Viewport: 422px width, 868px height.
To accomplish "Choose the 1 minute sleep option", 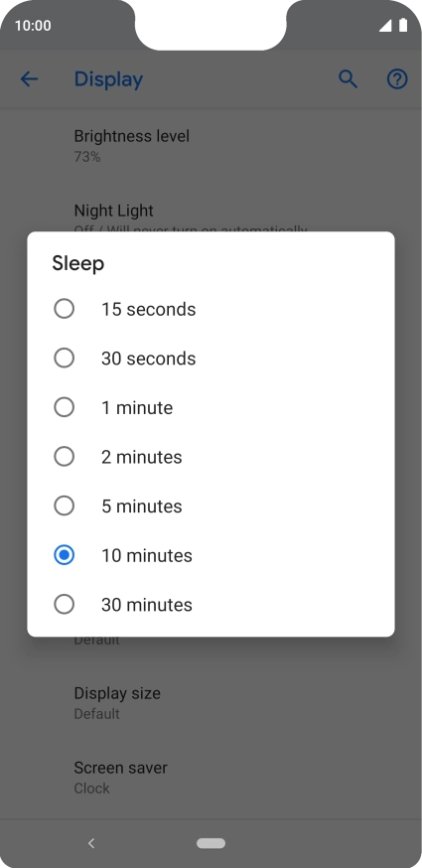I will pyautogui.click(x=211, y=407).
